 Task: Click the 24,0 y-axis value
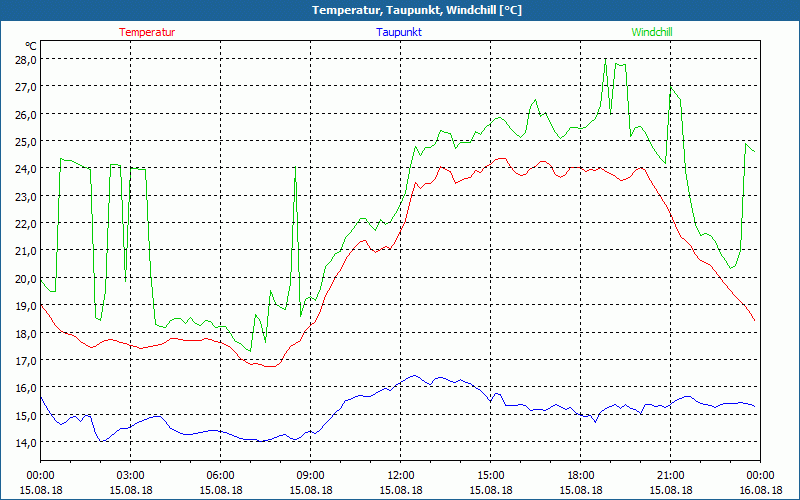pyautogui.click(x=26, y=169)
